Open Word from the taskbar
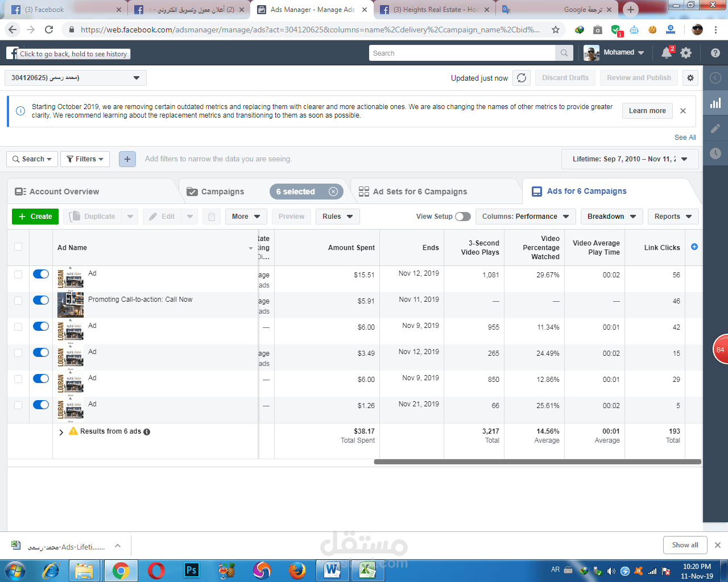Viewport: 728px width, 582px height. click(332, 570)
